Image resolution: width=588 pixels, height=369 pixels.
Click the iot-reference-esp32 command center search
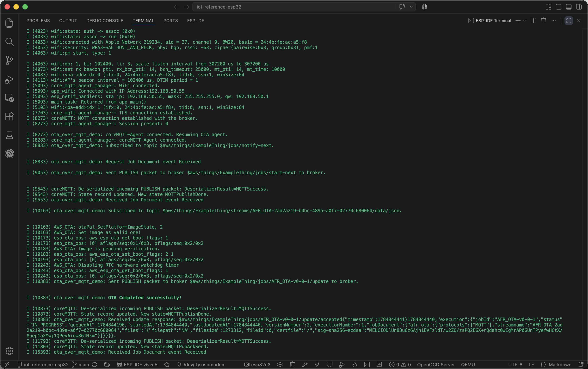294,7
